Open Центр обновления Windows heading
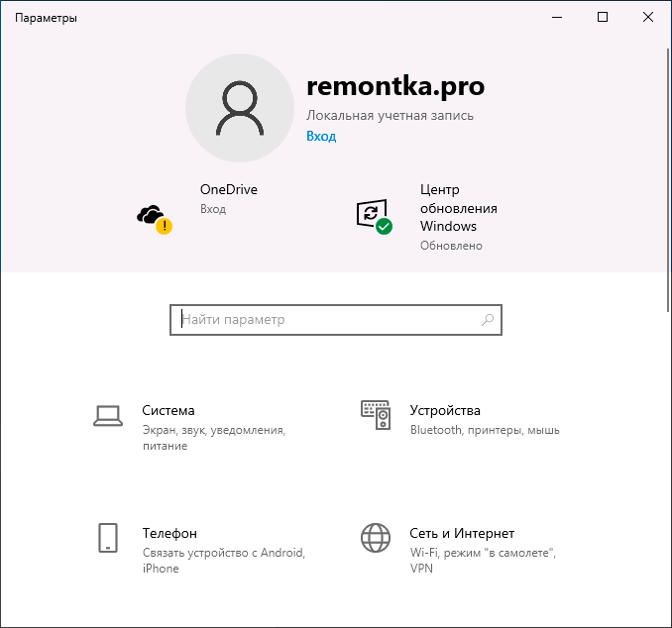Viewport: 672px width, 628px height. point(459,208)
